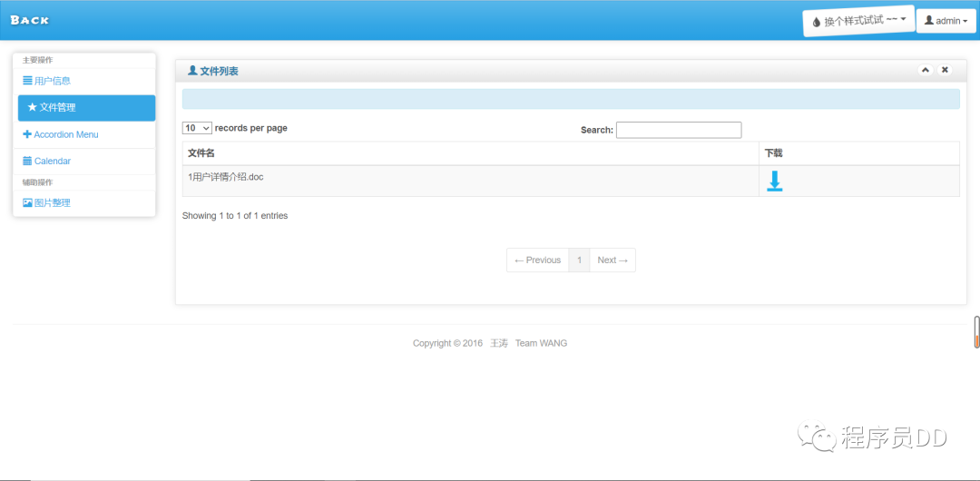Click the Team WANG footer link
The width and height of the screenshot is (980, 481).
[541, 343]
